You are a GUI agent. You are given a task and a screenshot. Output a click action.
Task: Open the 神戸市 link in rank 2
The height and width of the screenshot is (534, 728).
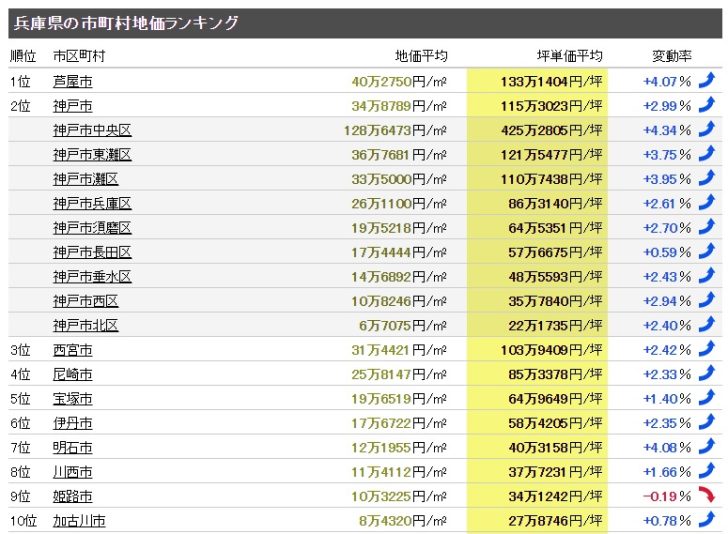tap(72, 106)
